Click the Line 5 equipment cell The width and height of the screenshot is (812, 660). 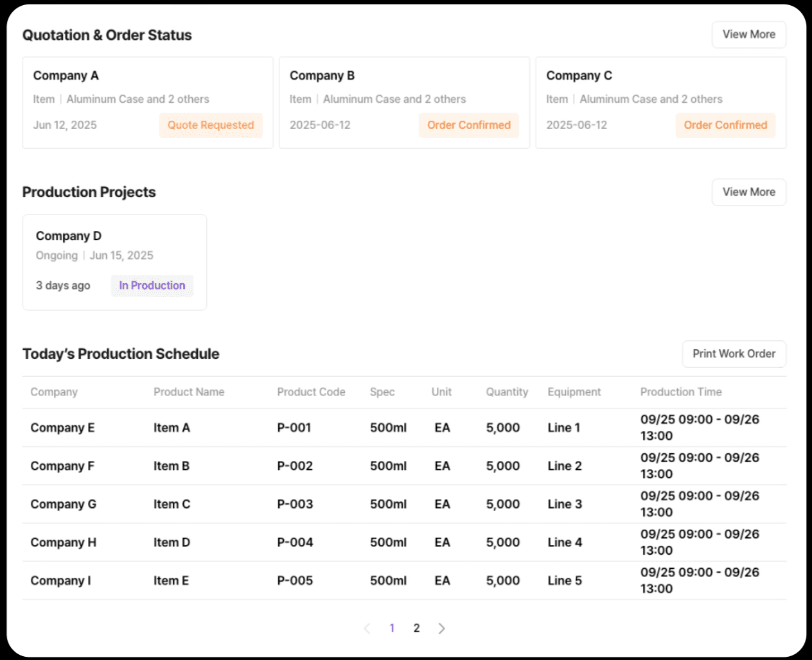coord(565,580)
